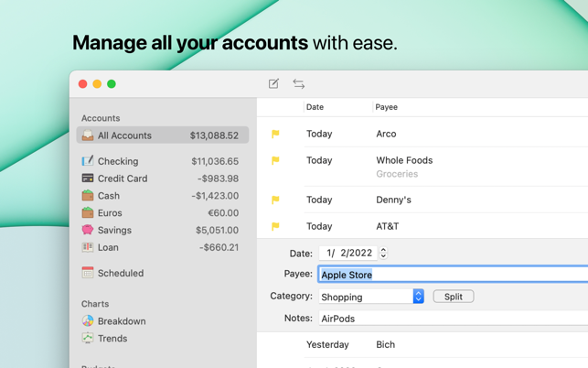Select the Arco transaction payee
Screen dimensions: 588x368
[386, 134]
